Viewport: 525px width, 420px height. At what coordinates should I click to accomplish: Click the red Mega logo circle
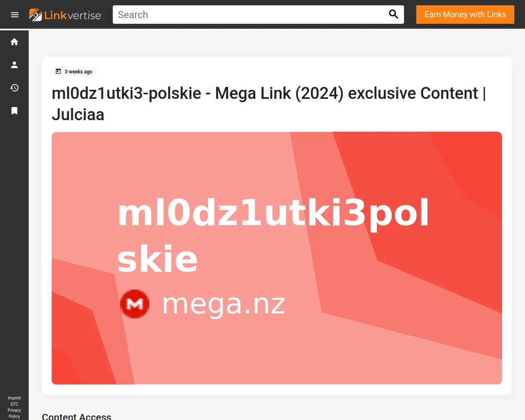tap(135, 304)
